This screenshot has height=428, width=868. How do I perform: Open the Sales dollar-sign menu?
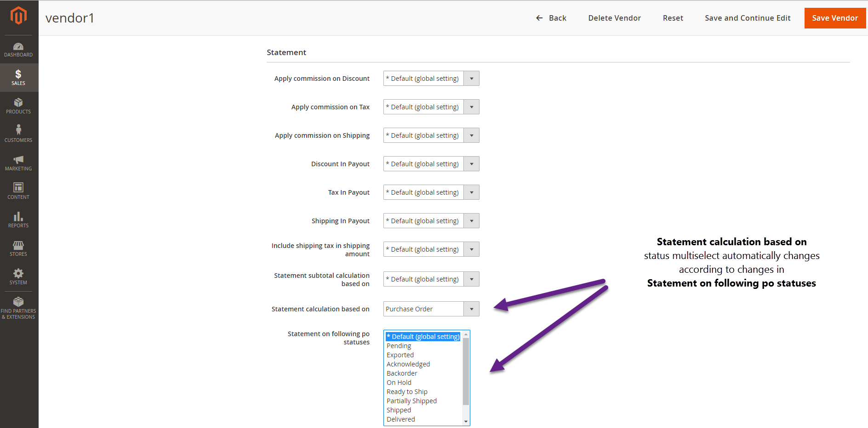18,78
